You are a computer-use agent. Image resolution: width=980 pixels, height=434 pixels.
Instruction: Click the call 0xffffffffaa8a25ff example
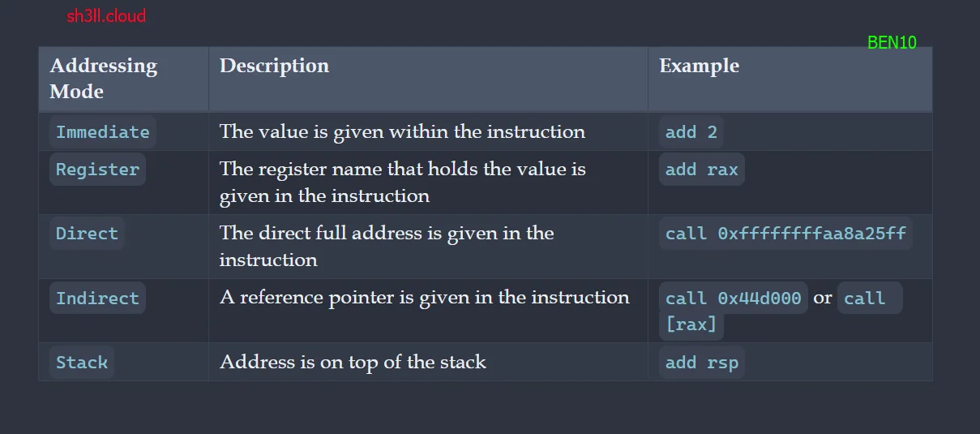click(785, 234)
